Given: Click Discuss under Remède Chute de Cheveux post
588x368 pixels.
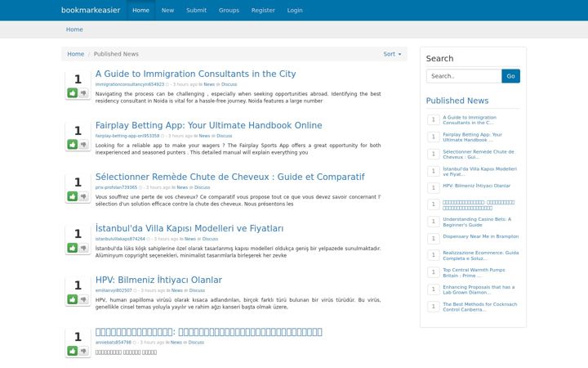Looking at the screenshot, I should tap(203, 187).
